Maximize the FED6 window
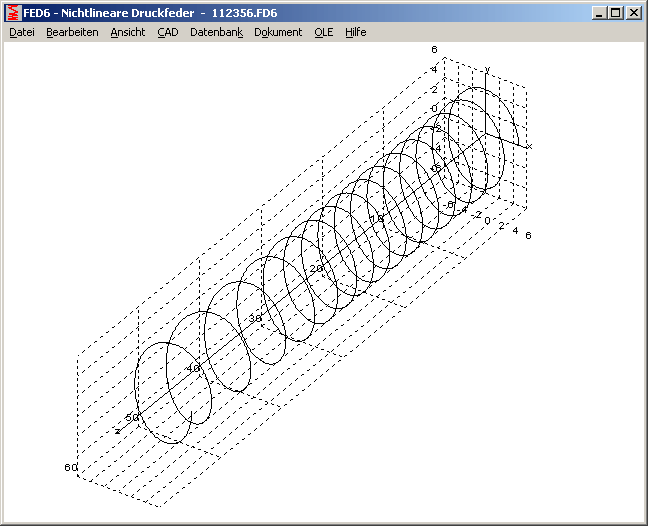 (x=615, y=13)
